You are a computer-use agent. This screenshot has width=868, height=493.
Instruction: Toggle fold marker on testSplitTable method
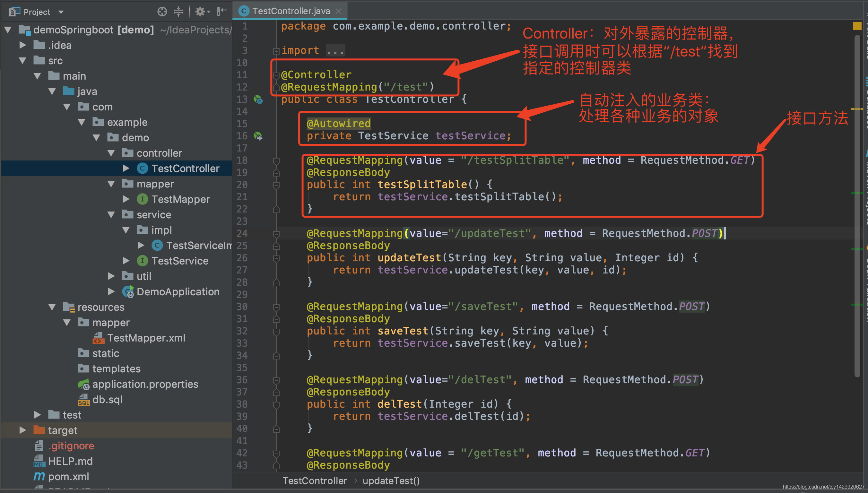(276, 185)
